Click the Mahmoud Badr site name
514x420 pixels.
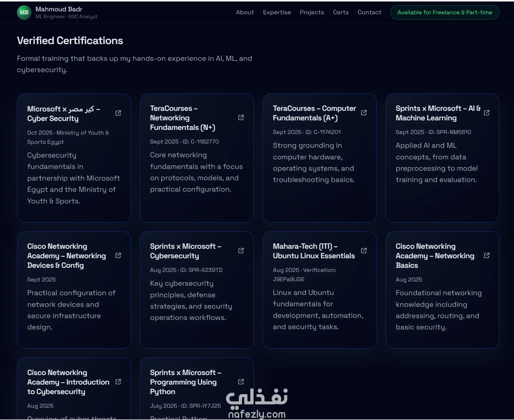pos(59,9)
